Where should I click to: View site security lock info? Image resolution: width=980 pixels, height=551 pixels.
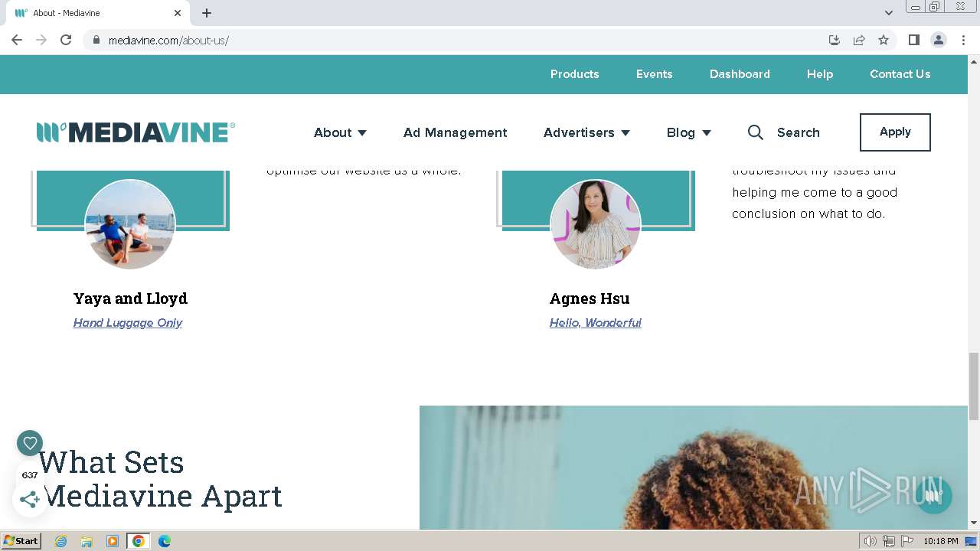coord(96,40)
